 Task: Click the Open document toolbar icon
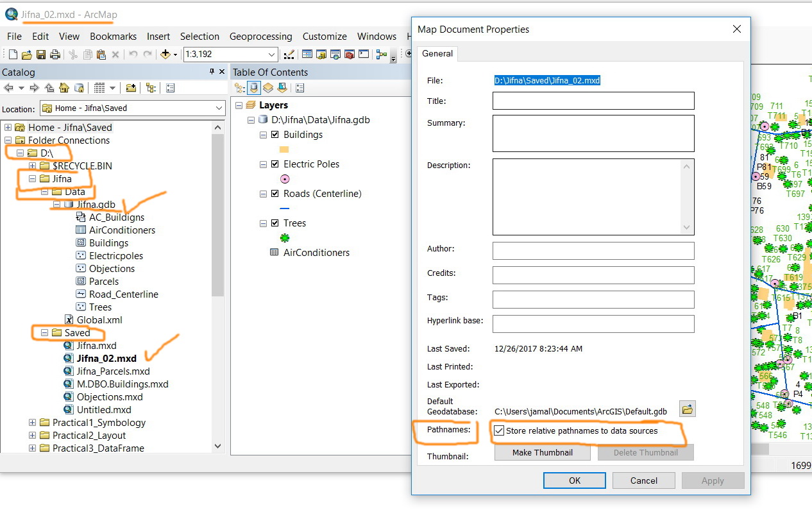(26, 55)
